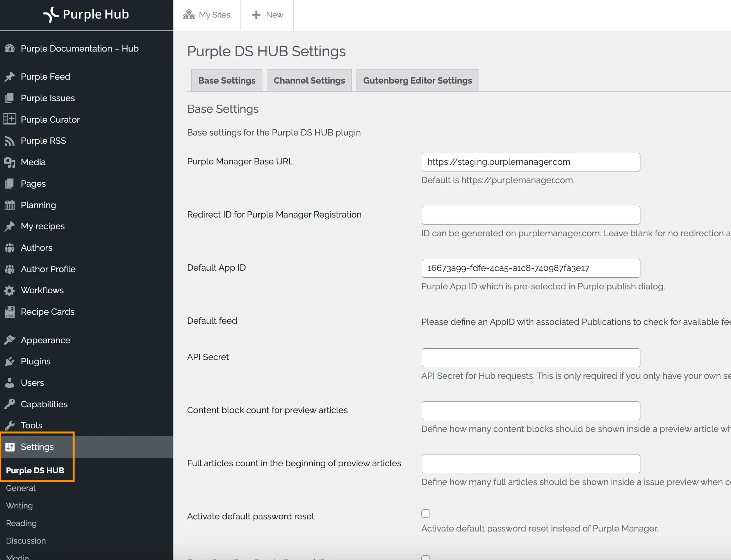Focus the Content block count field

pyautogui.click(x=531, y=411)
